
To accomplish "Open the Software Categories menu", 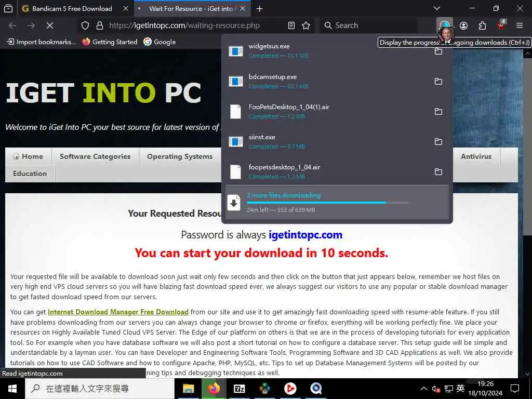I will 95,156.
